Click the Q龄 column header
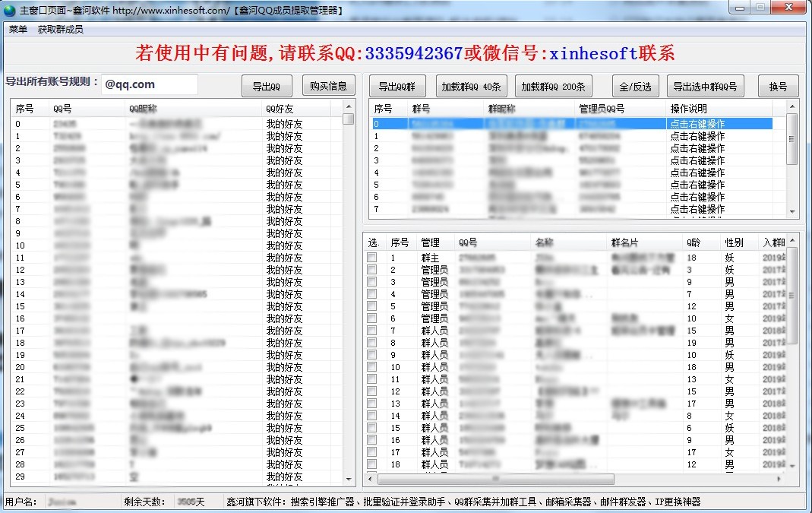 coord(702,242)
